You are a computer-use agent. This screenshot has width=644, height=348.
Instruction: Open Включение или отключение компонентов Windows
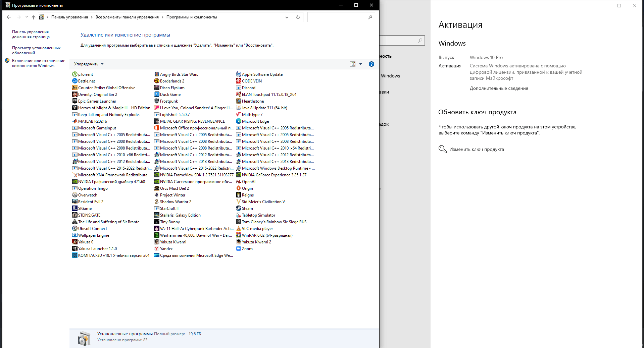[x=39, y=63]
